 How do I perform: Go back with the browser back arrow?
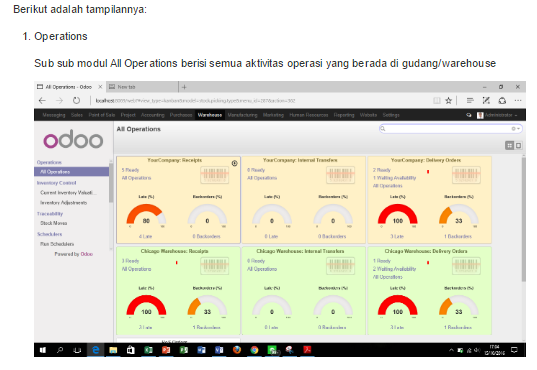42,100
